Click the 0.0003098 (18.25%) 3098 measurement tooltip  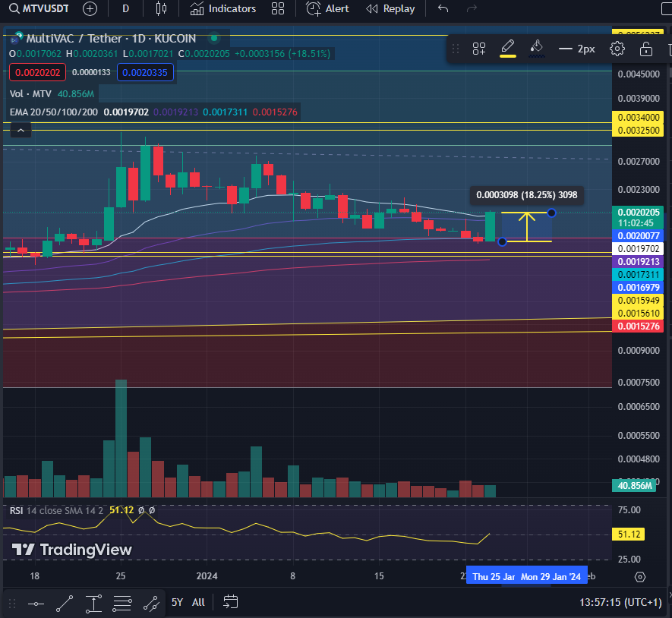click(x=527, y=195)
